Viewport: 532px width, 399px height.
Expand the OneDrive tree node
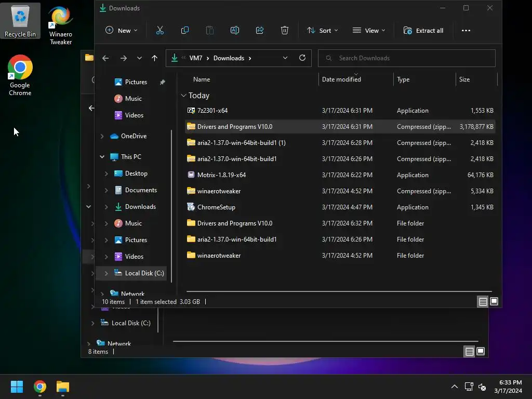click(102, 136)
